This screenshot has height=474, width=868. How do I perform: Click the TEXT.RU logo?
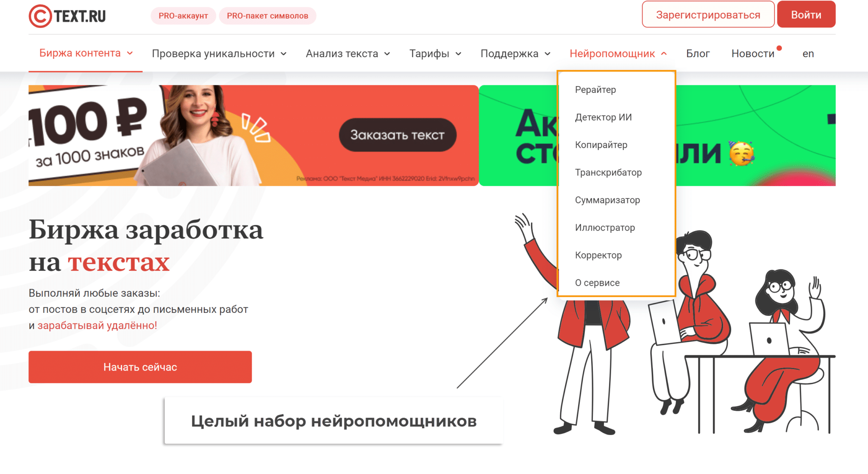(x=67, y=16)
